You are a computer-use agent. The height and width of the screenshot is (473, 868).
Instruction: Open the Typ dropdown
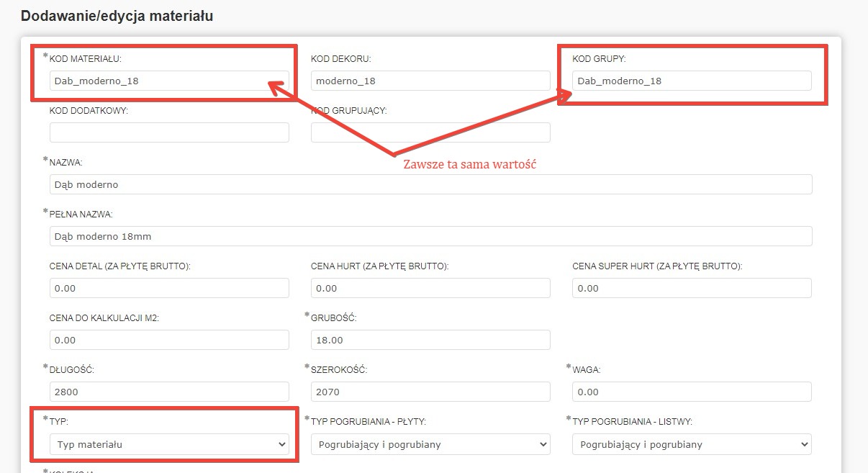click(169, 444)
